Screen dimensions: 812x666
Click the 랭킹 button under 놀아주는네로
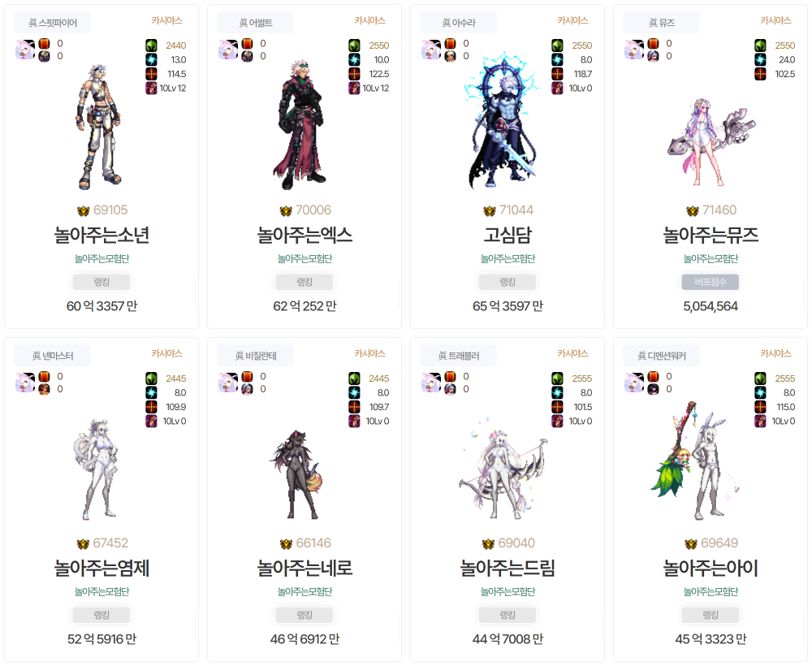pos(304,616)
